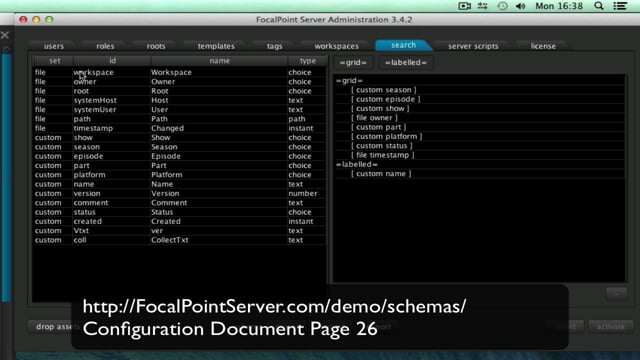Click the X icon on left sidebar
Screen dimensions: 640x360
[x=5, y=35]
